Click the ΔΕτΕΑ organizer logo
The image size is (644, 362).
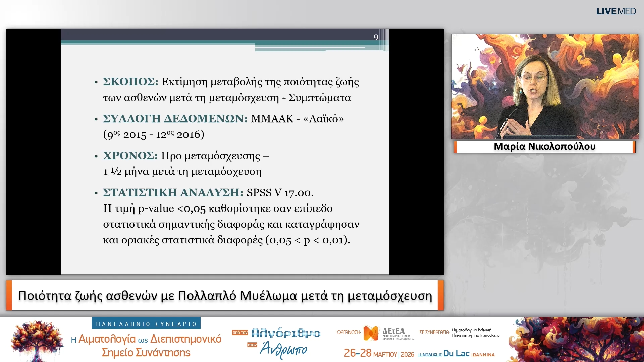pyautogui.click(x=388, y=333)
